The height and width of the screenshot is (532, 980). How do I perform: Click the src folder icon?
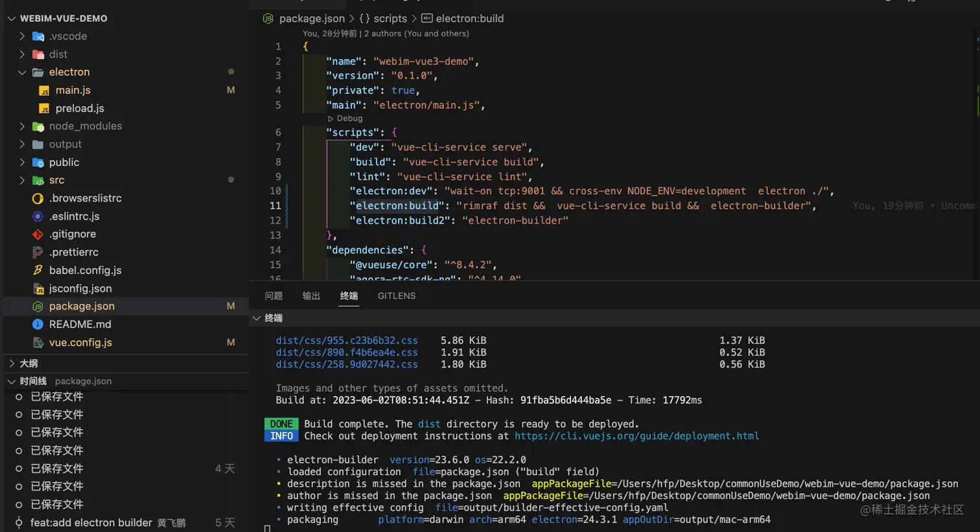(x=38, y=180)
